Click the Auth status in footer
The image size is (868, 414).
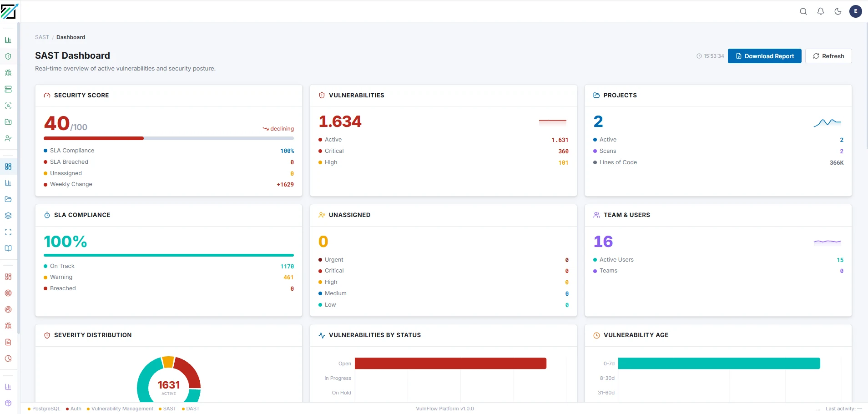click(x=74, y=409)
